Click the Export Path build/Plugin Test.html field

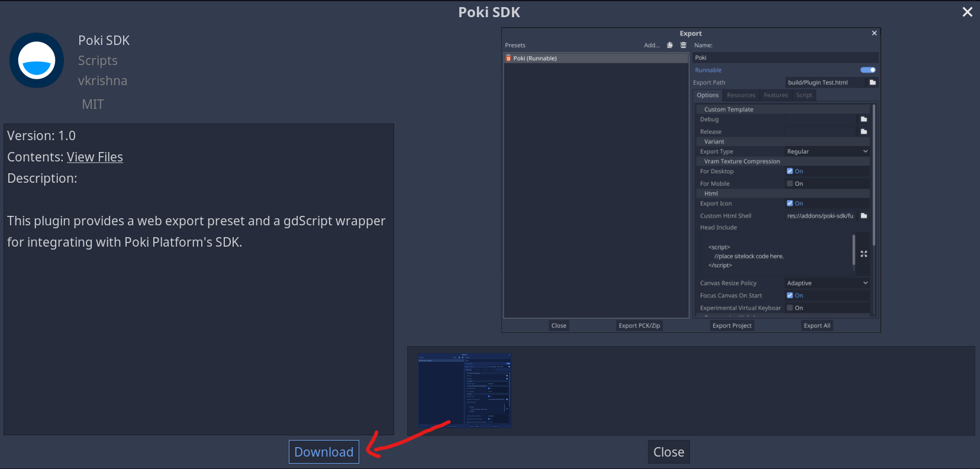[x=826, y=82]
